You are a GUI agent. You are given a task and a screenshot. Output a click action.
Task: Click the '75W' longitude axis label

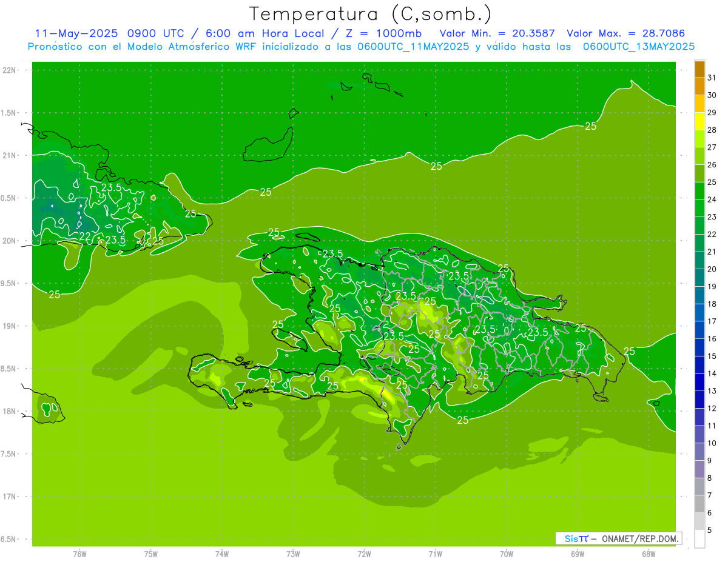(x=151, y=554)
